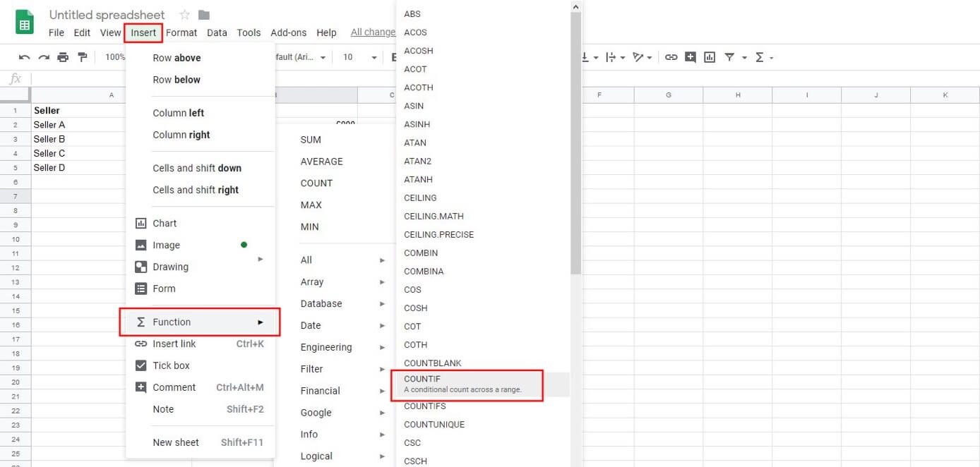Screen dimensions: 980x467
Task: Select the paint format roller icon
Action: tap(83, 57)
